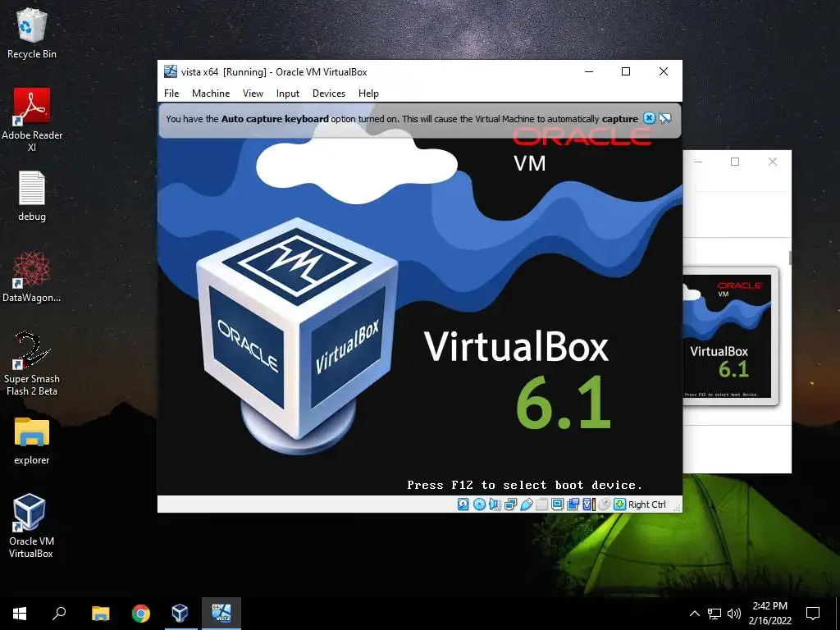
Task: Select the explorer folder desktop icon
Action: [x=32, y=441]
